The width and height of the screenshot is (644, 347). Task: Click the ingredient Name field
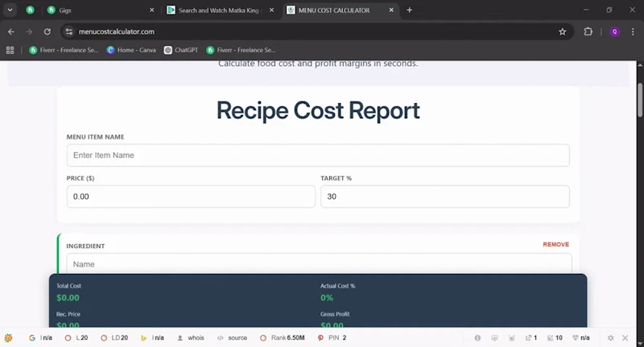point(319,264)
